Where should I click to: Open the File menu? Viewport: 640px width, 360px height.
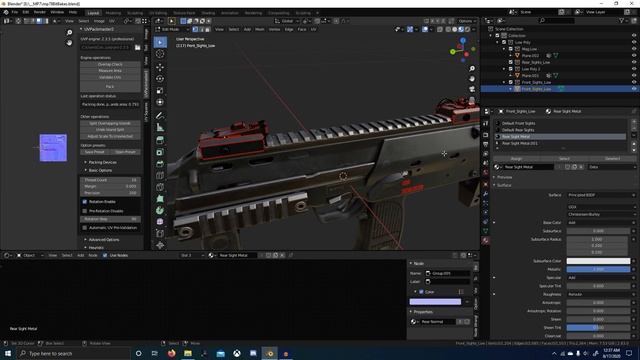[x=15, y=12]
